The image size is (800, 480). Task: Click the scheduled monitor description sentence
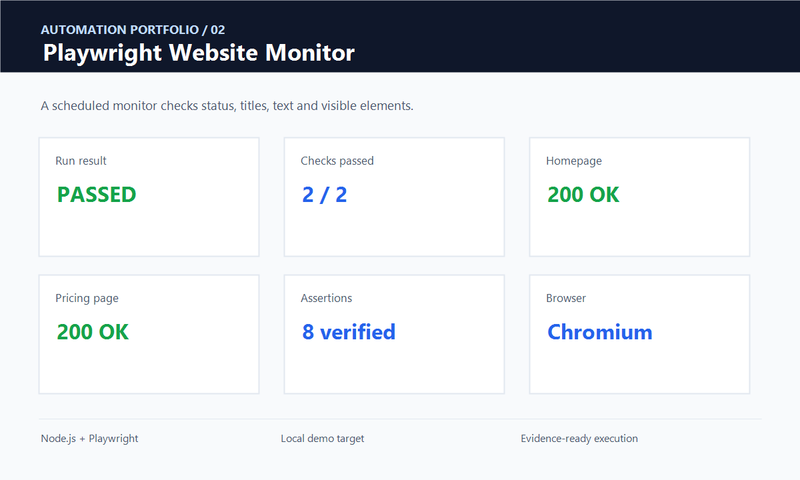[x=227, y=106]
